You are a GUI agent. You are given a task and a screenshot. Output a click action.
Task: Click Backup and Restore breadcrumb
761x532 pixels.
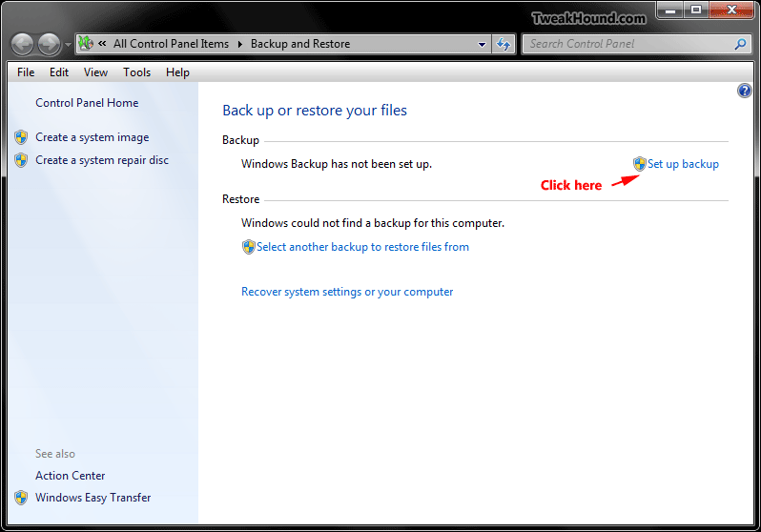click(x=300, y=44)
